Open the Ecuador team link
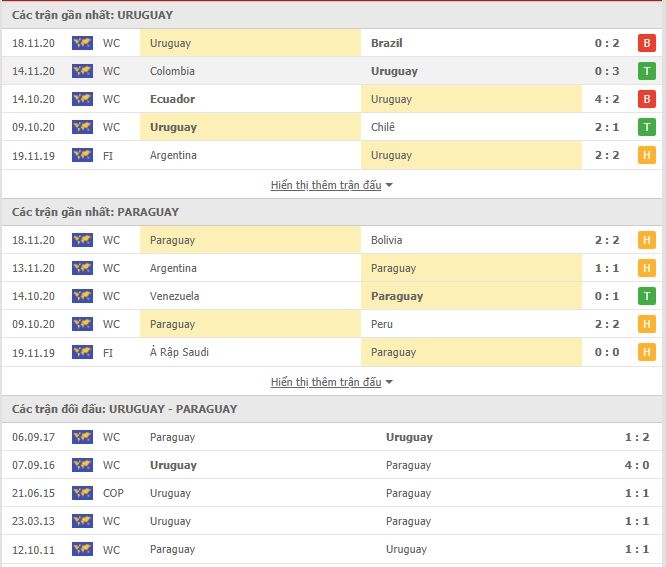This screenshot has width=666, height=567. point(172,99)
